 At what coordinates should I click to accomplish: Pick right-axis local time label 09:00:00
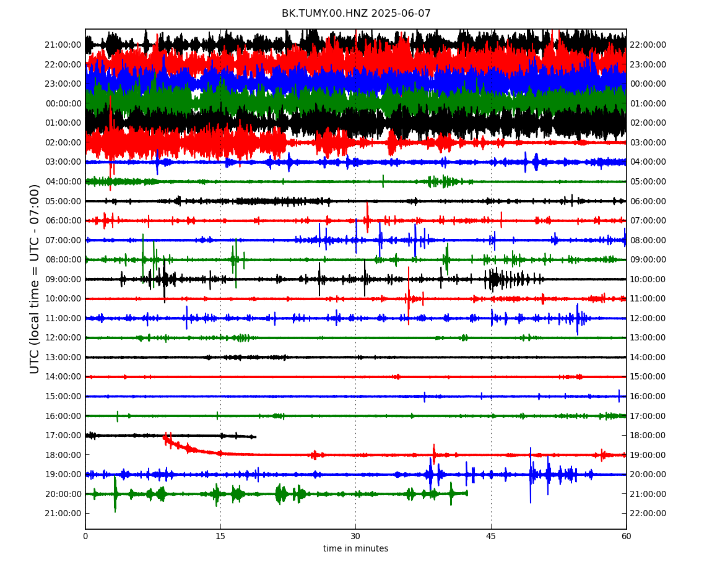648,260
